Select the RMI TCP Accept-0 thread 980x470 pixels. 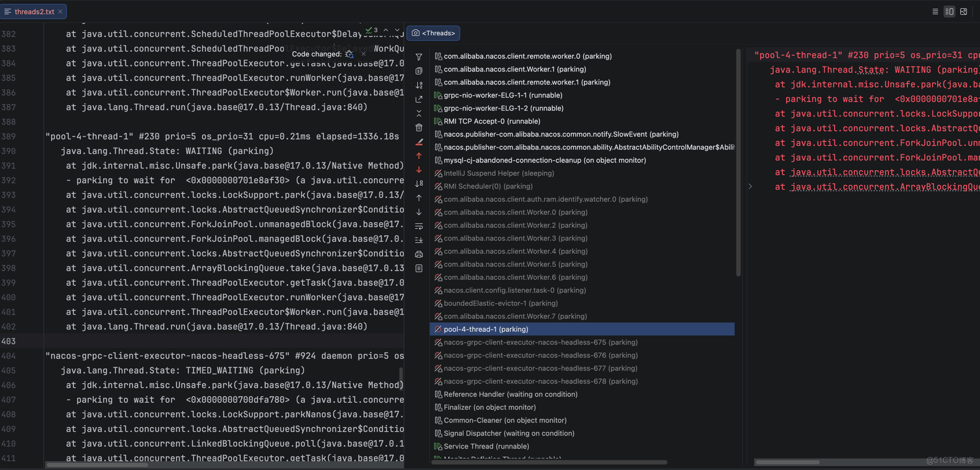click(492, 121)
